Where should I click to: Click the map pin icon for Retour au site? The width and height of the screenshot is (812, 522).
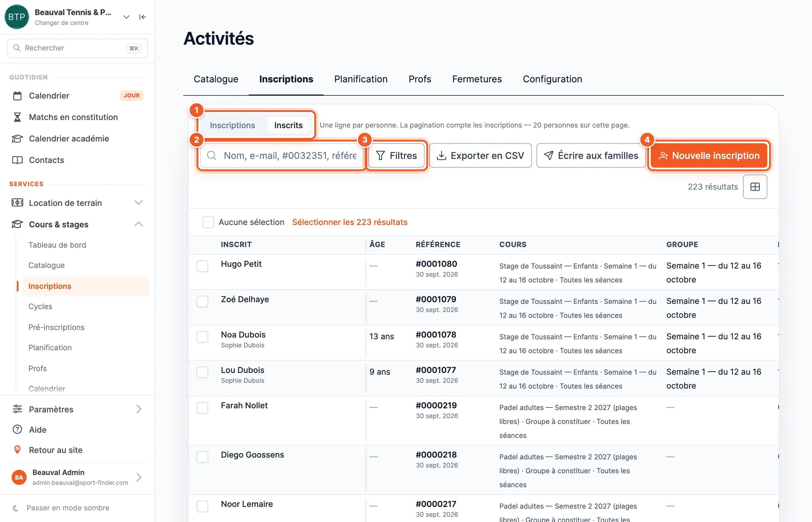point(17,450)
